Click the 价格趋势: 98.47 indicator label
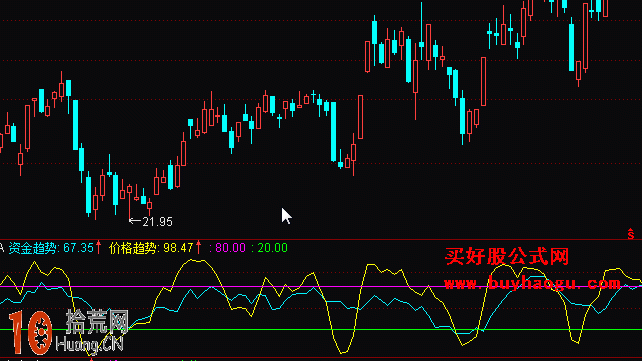Image resolution: width=642 pixels, height=361 pixels. click(x=151, y=248)
